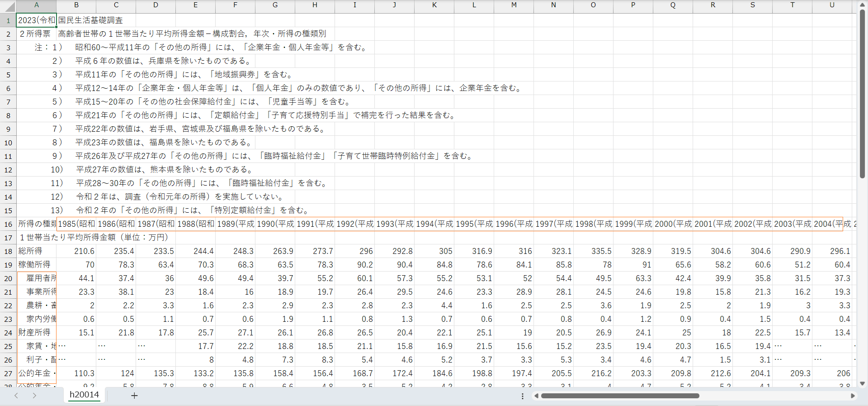
Task: Click the horizontal scrollbar's right arrow
Action: (x=853, y=396)
